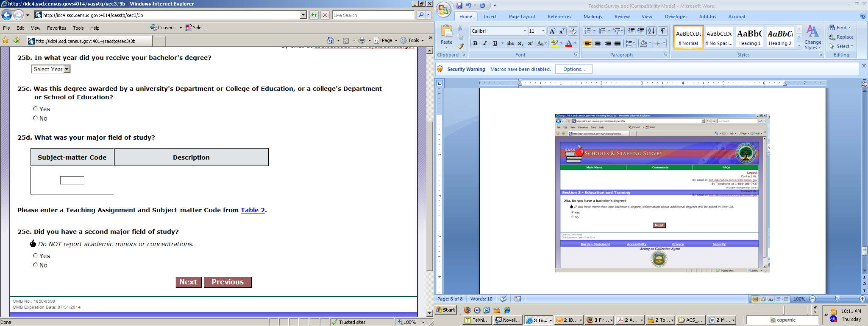The height and width of the screenshot is (326, 868).
Task: Open the Select Year dropdown
Action: click(x=51, y=69)
